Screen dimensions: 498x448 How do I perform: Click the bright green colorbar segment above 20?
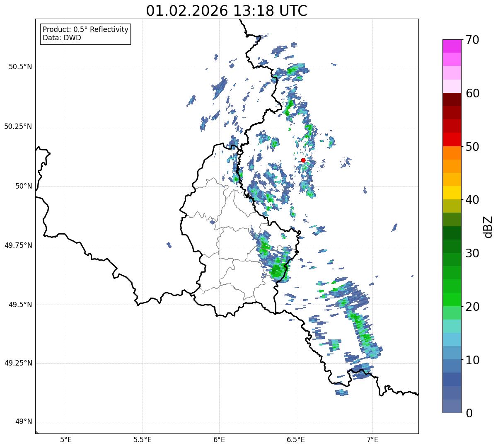(452, 300)
